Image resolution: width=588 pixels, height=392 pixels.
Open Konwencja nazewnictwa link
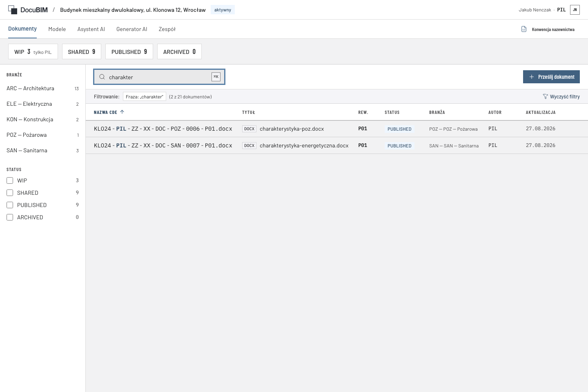tap(548, 29)
